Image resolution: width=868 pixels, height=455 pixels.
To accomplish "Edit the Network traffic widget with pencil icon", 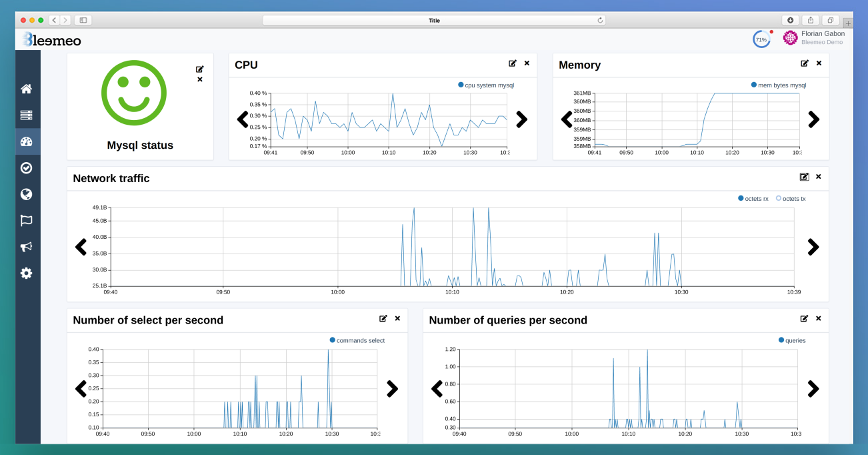I will (x=805, y=176).
